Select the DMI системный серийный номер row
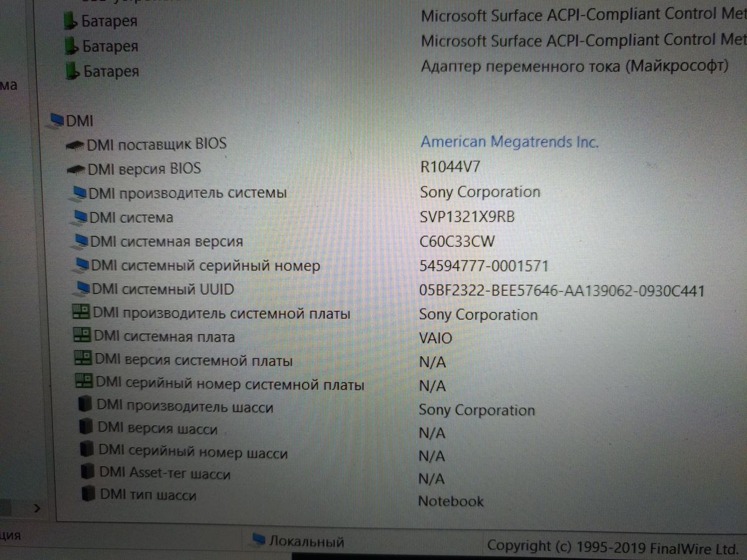Image resolution: width=747 pixels, height=560 pixels. tap(205, 266)
